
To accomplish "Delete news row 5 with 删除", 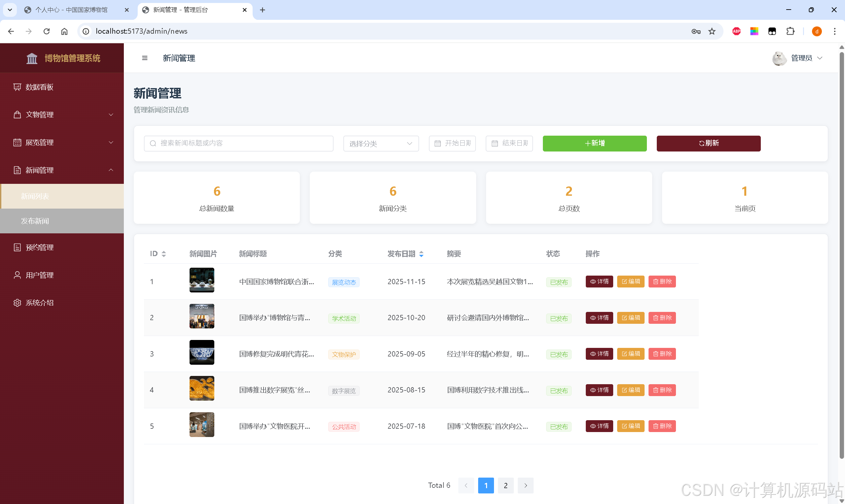I will coord(662,426).
